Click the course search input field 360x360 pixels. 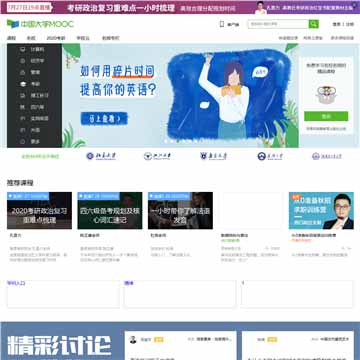pos(278,24)
